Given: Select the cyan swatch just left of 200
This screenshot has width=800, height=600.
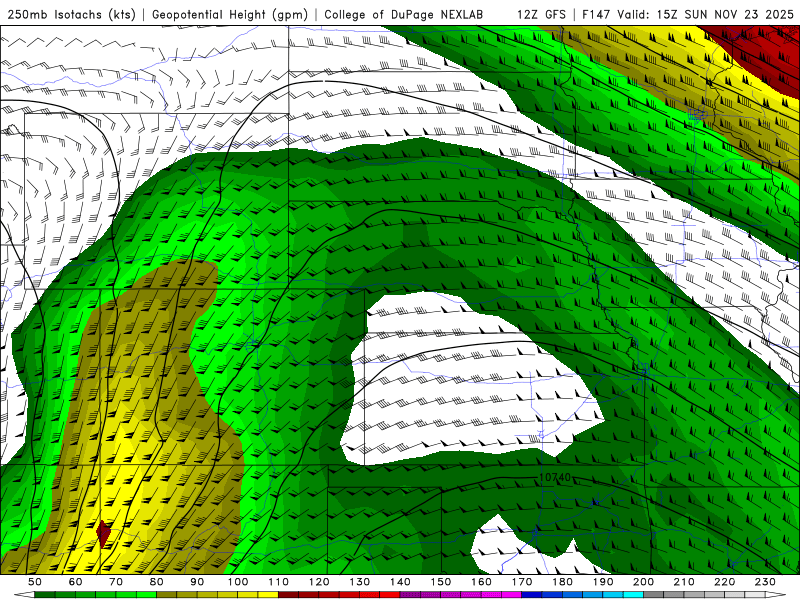Looking at the screenshot, I should click(x=633, y=595).
